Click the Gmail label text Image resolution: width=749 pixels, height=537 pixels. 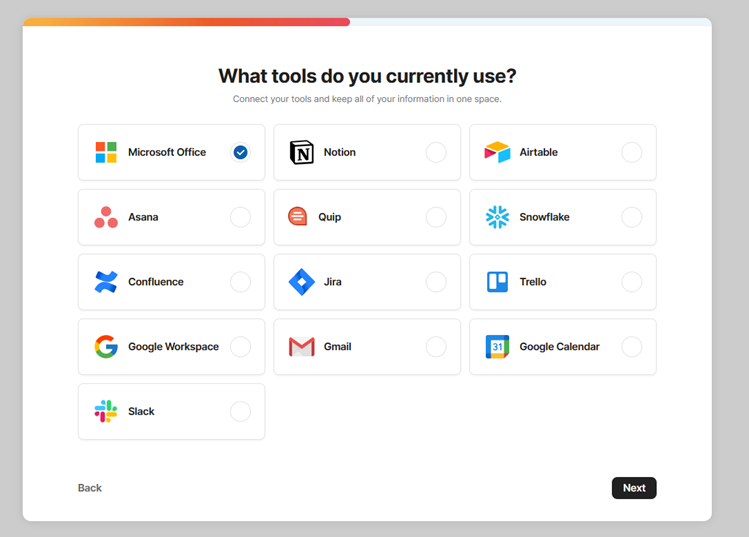337,347
